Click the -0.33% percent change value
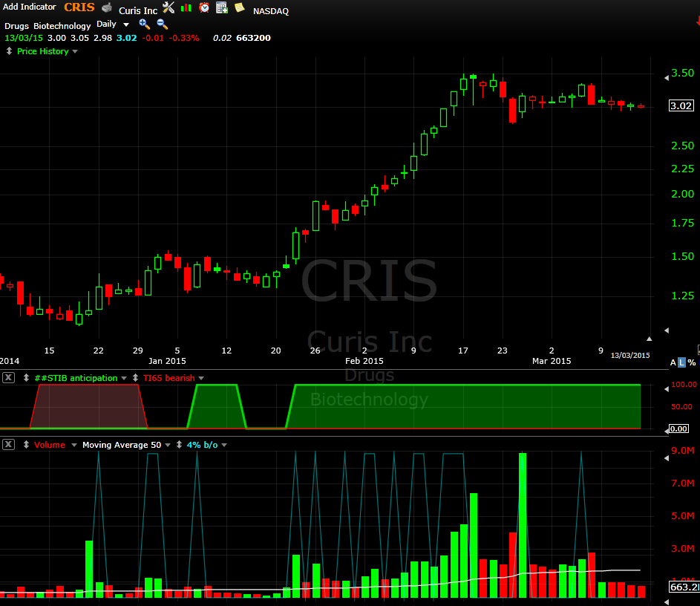This screenshot has width=700, height=606. pos(184,38)
